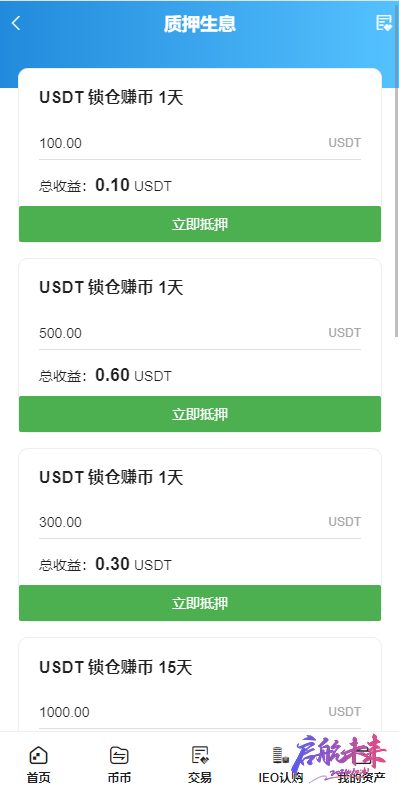Switch to the 币币 tab label
The width and height of the screenshot is (399, 795).
point(119,777)
